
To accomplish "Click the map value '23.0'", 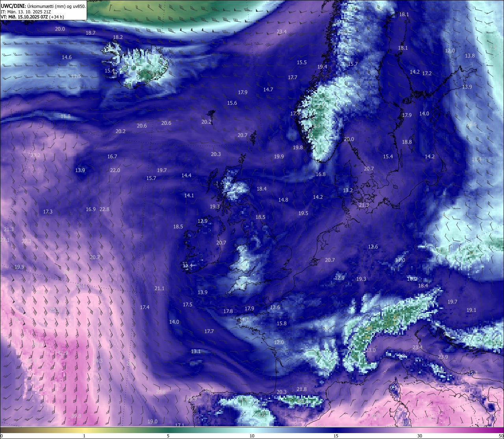I will click(371, 350).
